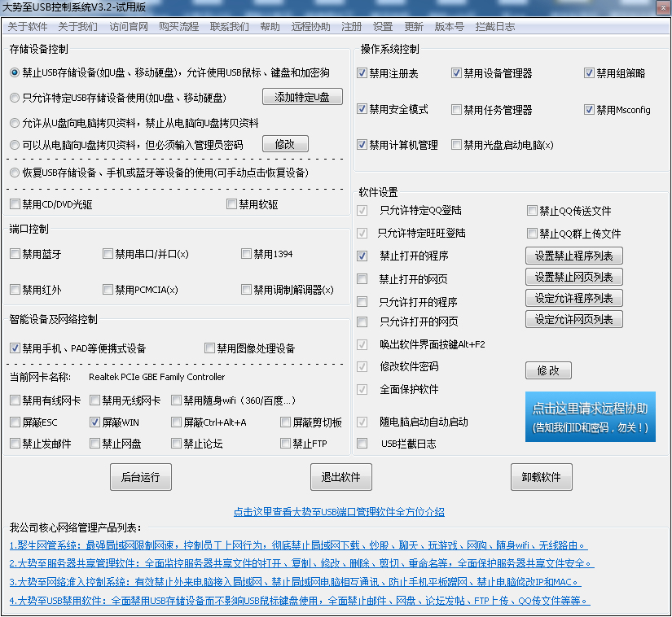Uncheck 禁用设备管理器 checkbox
Image resolution: width=672 pixels, height=617 pixels.
point(456,73)
